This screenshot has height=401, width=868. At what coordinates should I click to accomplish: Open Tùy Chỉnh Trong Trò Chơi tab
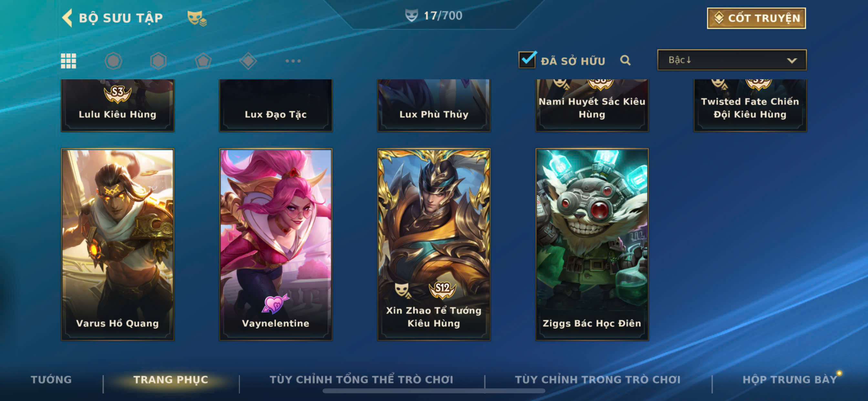597,379
